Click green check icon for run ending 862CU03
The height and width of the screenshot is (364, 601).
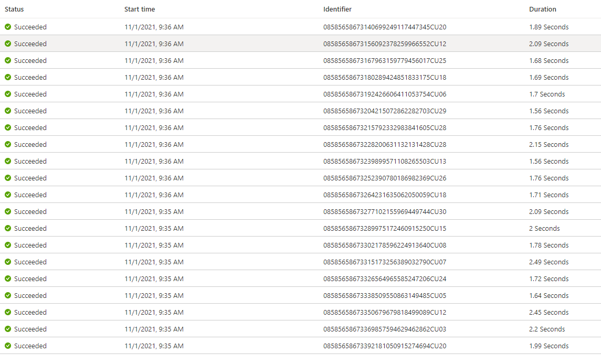coord(8,329)
